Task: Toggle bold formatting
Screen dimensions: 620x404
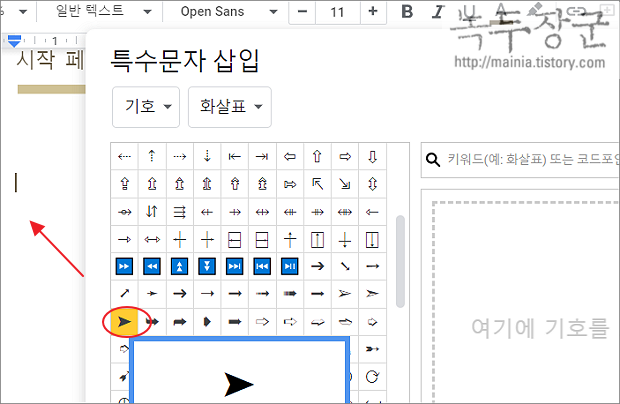Action: 407,12
